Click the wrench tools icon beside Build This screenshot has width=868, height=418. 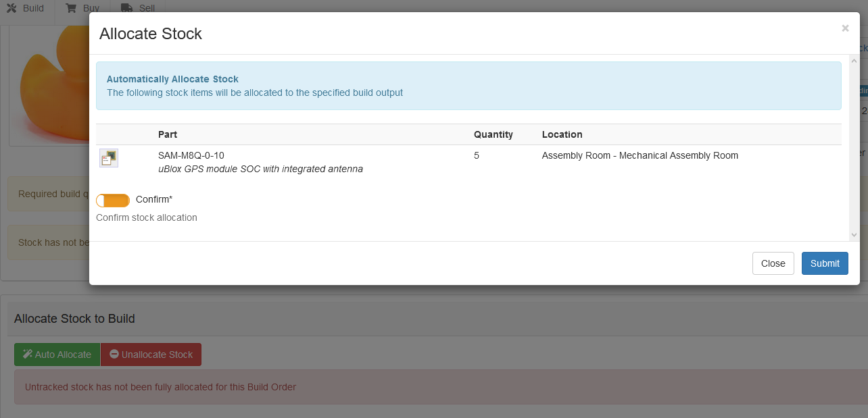pos(11,8)
